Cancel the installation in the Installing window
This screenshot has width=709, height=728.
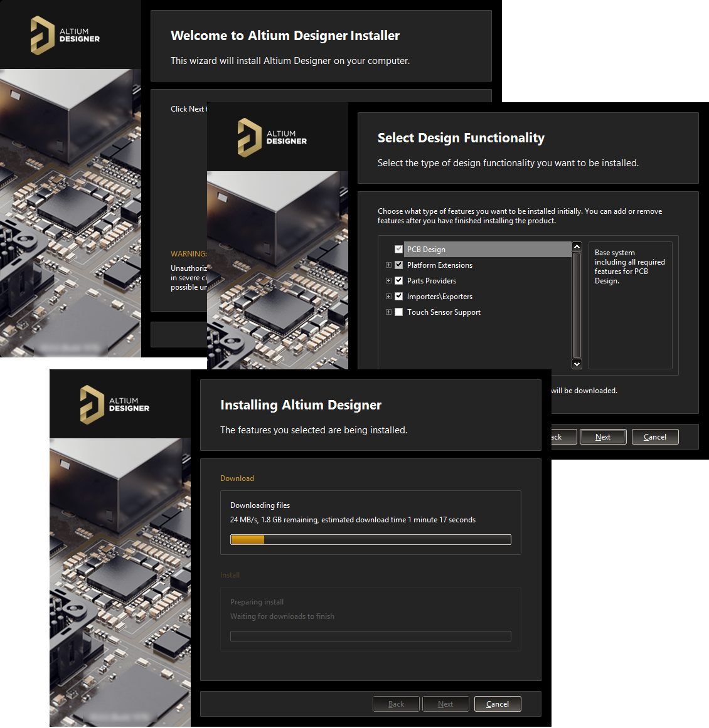pyautogui.click(x=497, y=704)
